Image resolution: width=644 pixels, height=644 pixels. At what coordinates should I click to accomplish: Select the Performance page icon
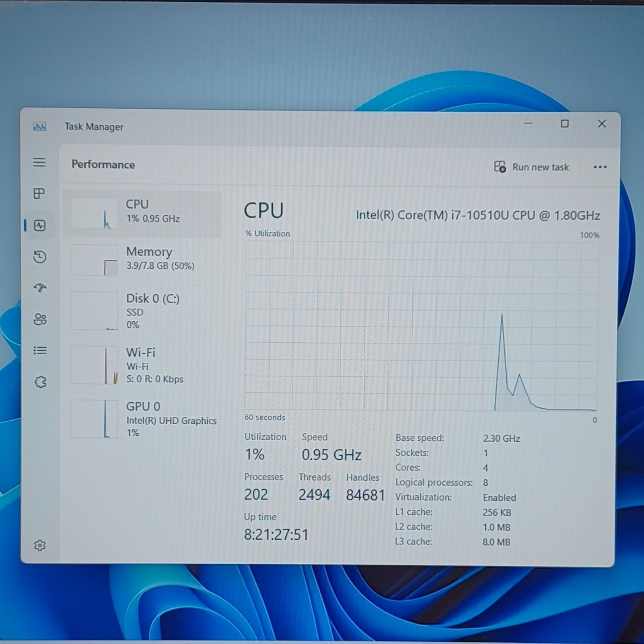40,226
